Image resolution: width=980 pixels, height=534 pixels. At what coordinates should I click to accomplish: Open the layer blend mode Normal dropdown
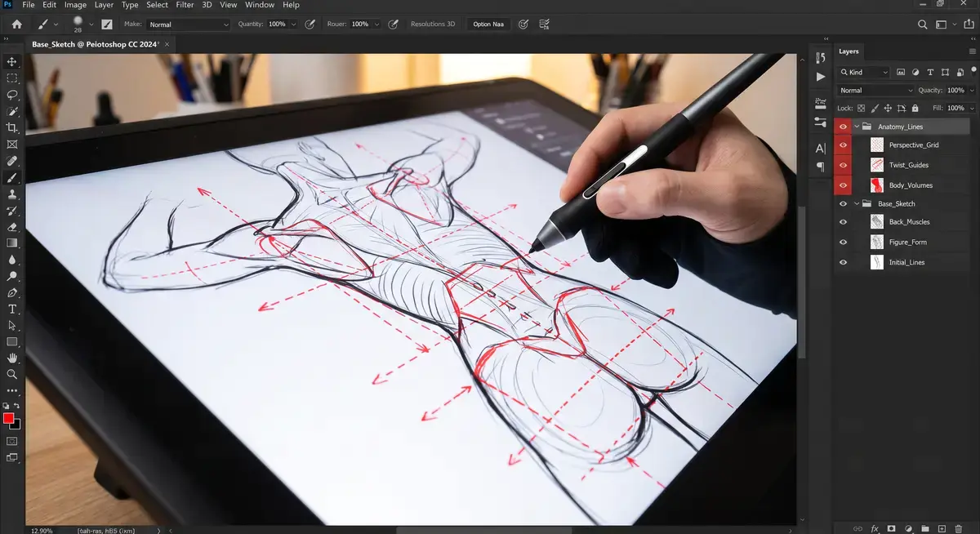(x=877, y=91)
